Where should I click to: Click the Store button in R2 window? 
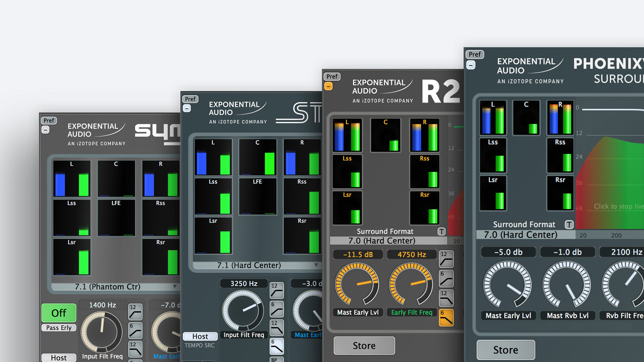364,346
